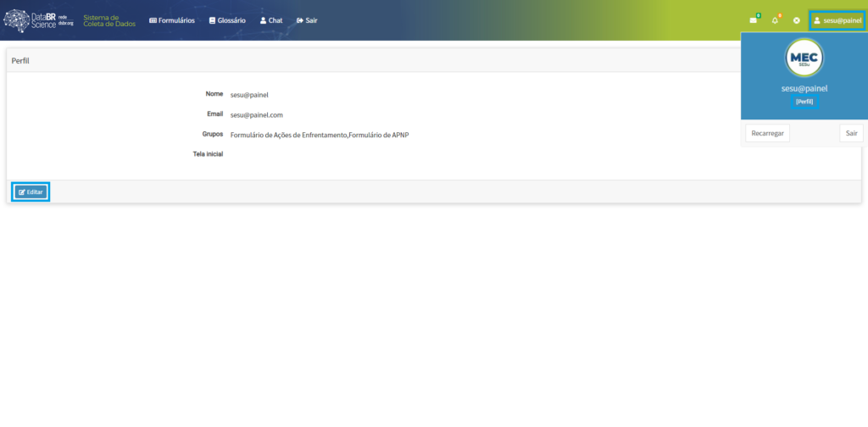
Task: Click the MEC SESu avatar image
Action: click(x=804, y=58)
